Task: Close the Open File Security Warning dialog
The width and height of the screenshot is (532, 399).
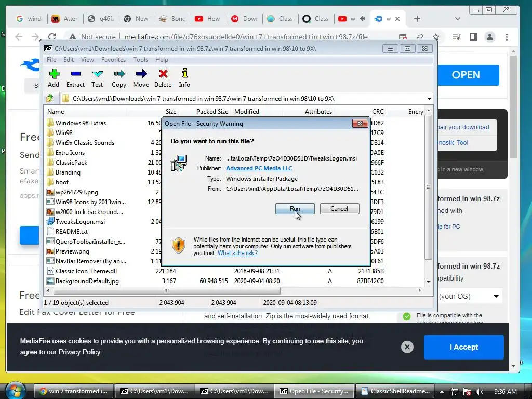Action: pyautogui.click(x=361, y=124)
